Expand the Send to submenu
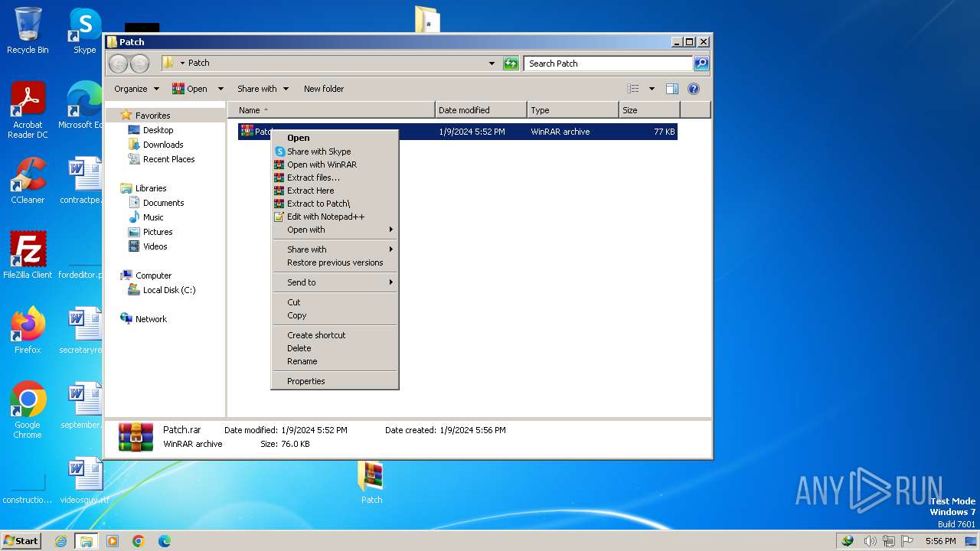 (335, 282)
